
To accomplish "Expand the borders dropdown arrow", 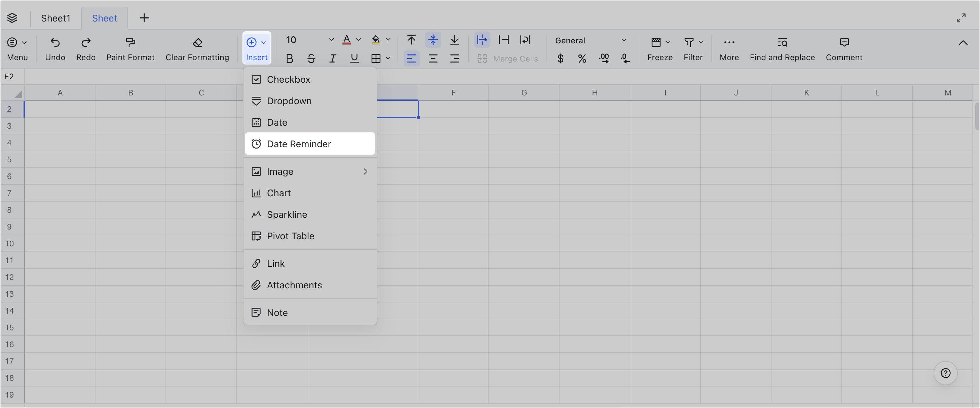I will pyautogui.click(x=388, y=58).
